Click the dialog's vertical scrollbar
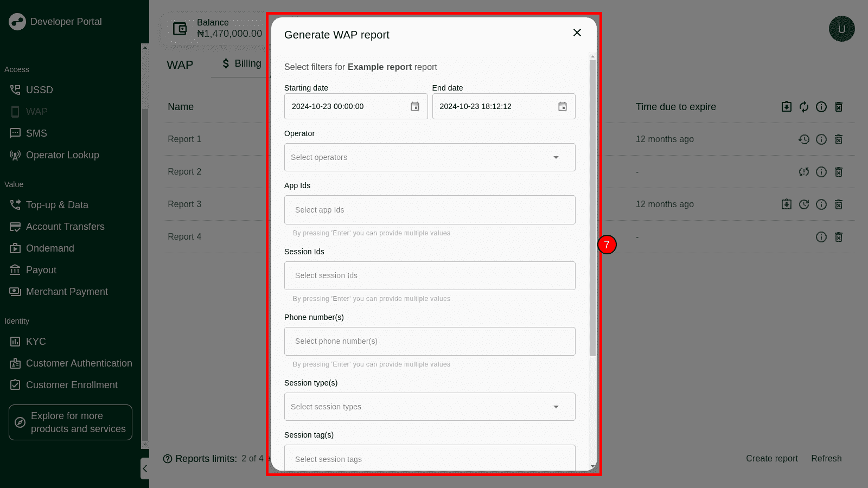868x488 pixels. click(592, 217)
